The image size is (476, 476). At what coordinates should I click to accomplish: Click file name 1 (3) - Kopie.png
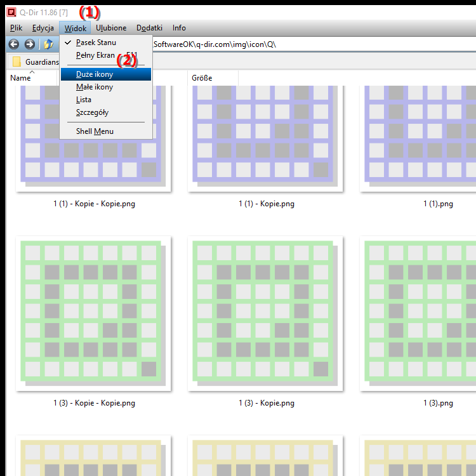pyautogui.click(x=266, y=403)
